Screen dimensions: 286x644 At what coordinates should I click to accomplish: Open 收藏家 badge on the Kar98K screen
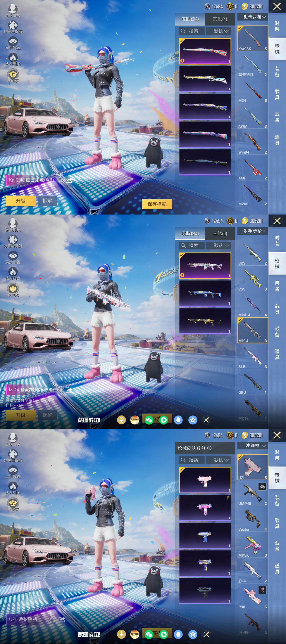pos(13,76)
